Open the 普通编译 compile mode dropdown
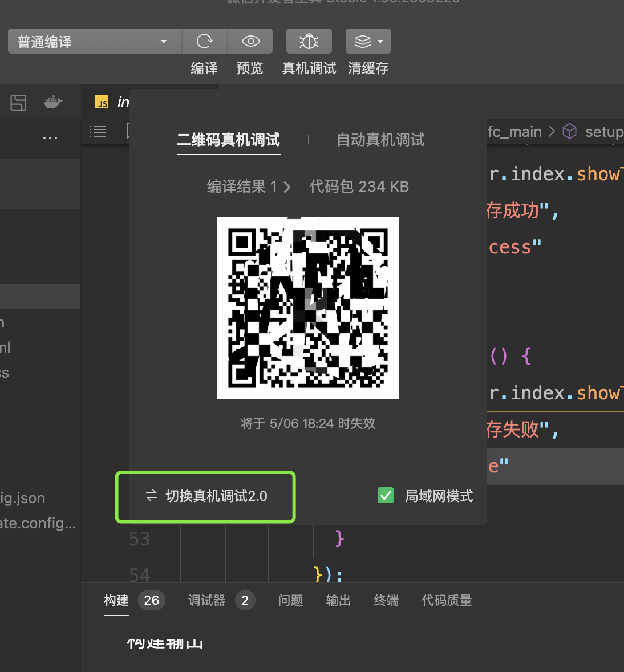The width and height of the screenshot is (624, 672). [x=95, y=42]
